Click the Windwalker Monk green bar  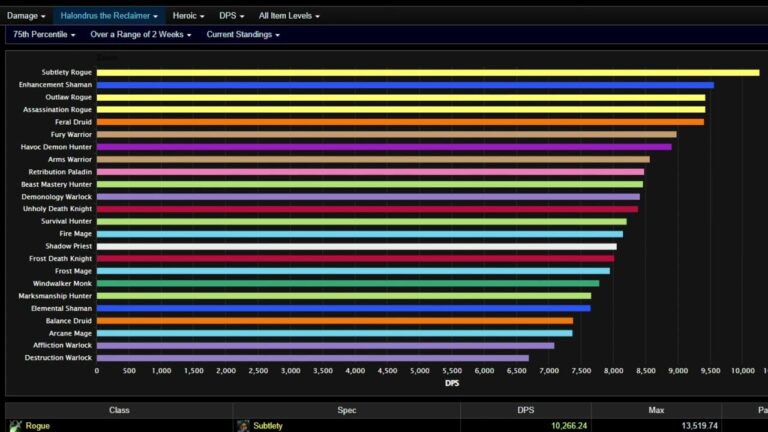pyautogui.click(x=348, y=284)
